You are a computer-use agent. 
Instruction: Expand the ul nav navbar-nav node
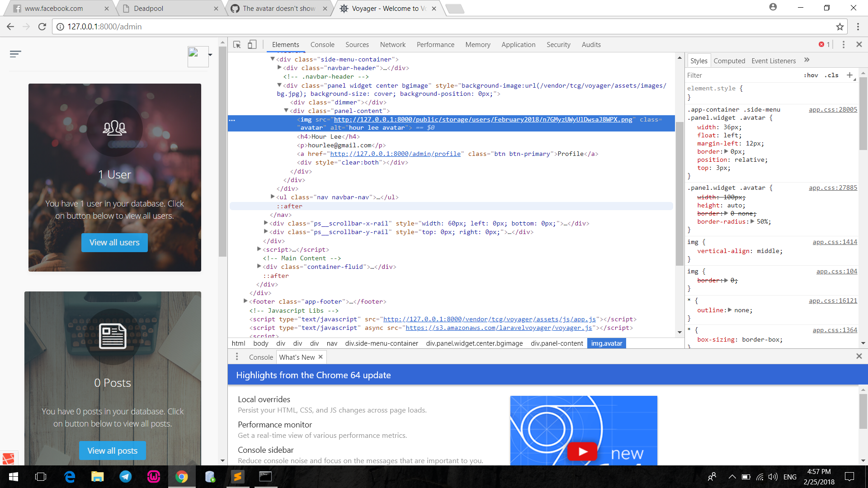click(272, 197)
